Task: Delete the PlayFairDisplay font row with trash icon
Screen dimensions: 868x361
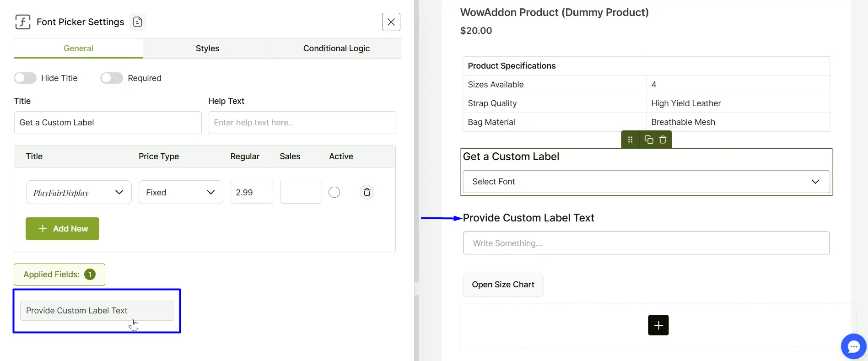Action: [367, 192]
